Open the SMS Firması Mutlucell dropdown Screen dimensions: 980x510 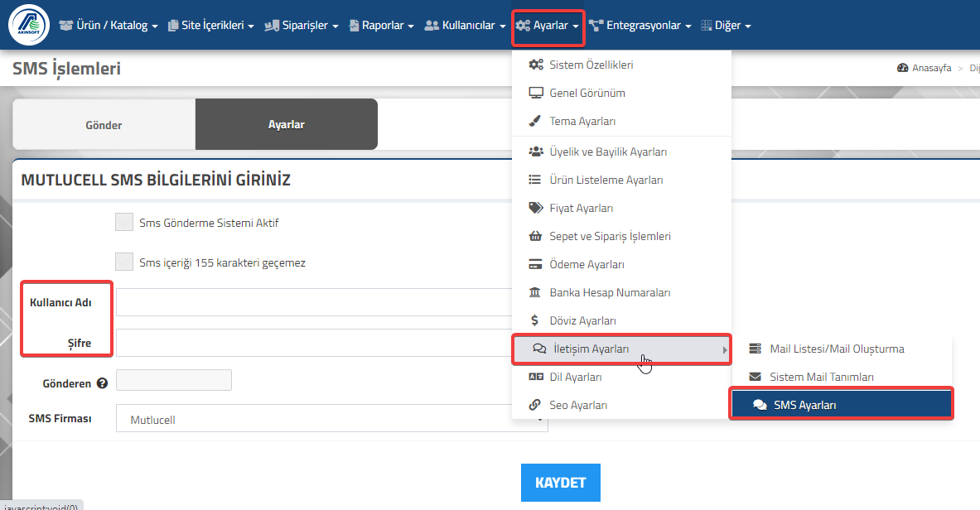(x=332, y=419)
